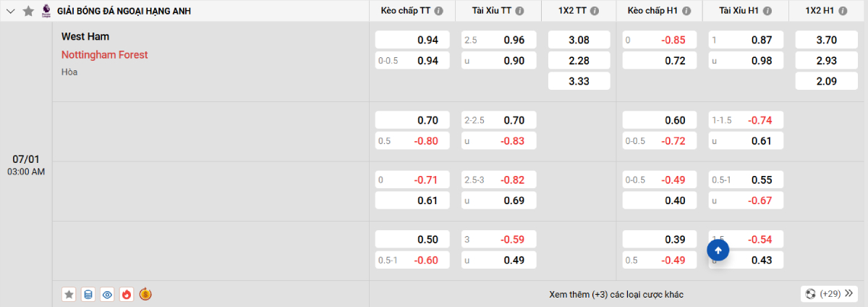Image resolution: width=868 pixels, height=307 pixels.
Task: Select the 1X2 H1 draw odds 2.09
Action: coord(826,81)
